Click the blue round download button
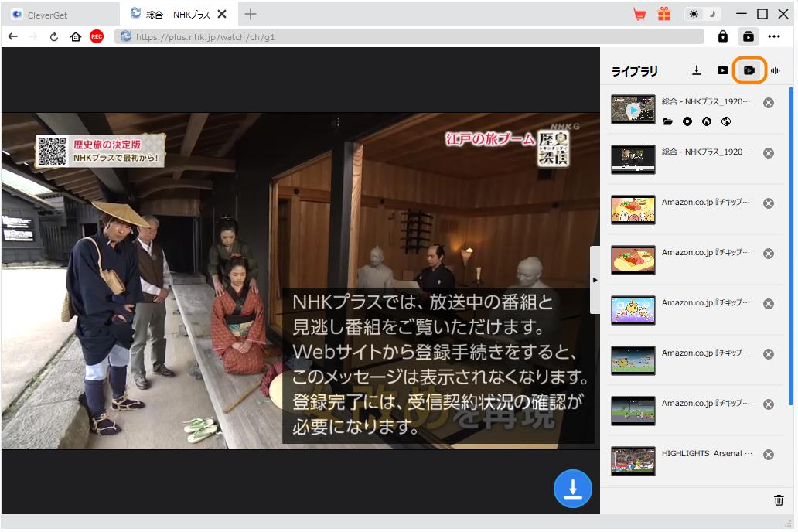The width and height of the screenshot is (798, 532). 572,488
